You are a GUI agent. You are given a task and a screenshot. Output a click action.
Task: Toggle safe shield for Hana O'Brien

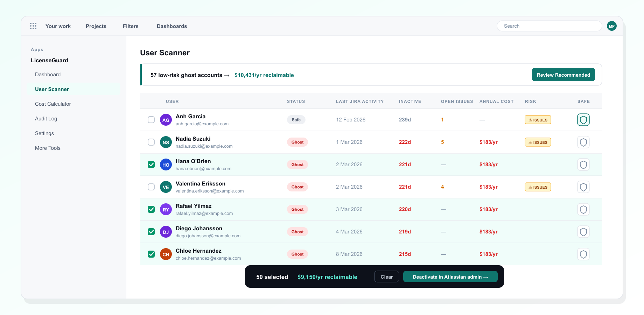[x=583, y=164]
